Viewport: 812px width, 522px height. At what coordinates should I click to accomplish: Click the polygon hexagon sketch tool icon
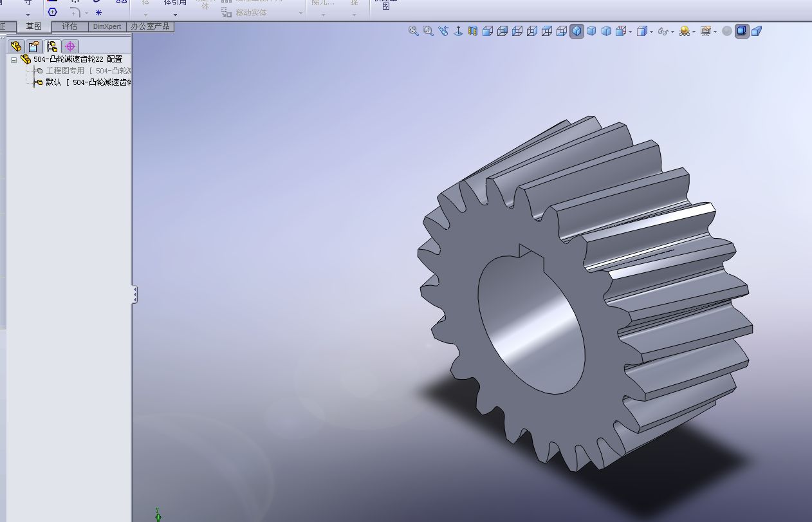pos(52,12)
